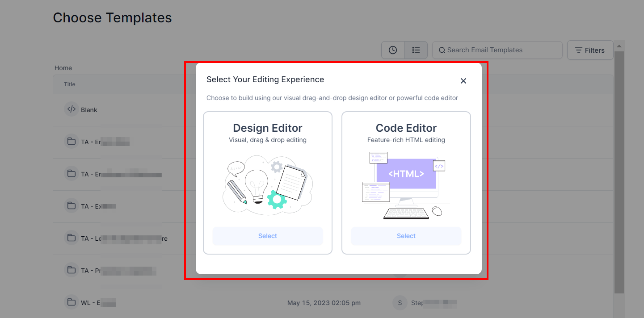
Task: Click the Design Editor illustration
Action: click(x=268, y=185)
